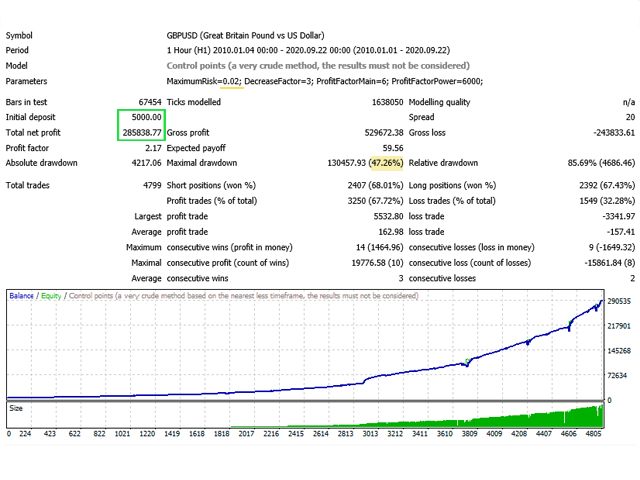Click the Model row label
The height and width of the screenshot is (480, 640).
(x=16, y=66)
